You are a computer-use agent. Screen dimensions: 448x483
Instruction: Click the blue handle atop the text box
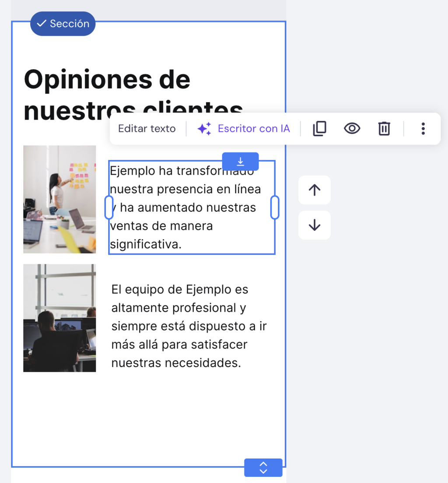pos(240,162)
